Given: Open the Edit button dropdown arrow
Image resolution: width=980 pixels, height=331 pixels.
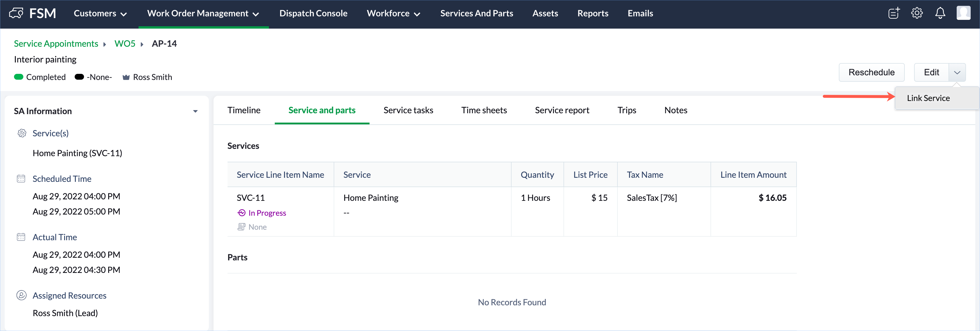Looking at the screenshot, I should pyautogui.click(x=957, y=72).
